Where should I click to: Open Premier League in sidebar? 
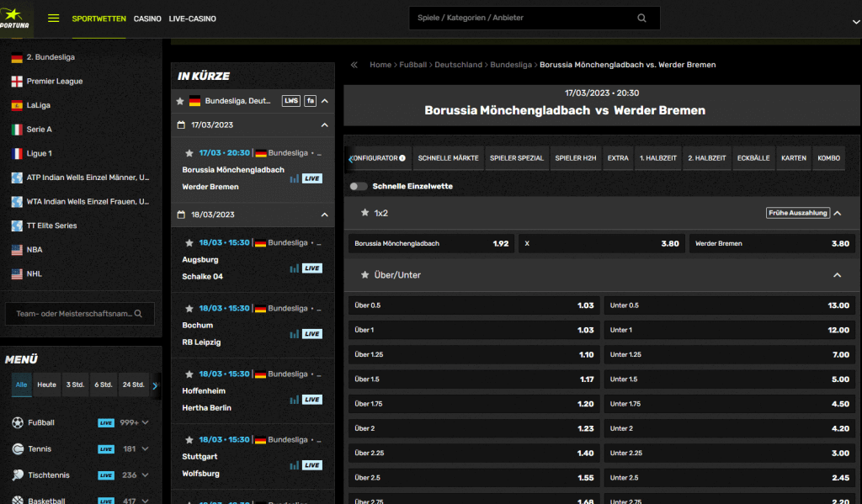point(55,82)
